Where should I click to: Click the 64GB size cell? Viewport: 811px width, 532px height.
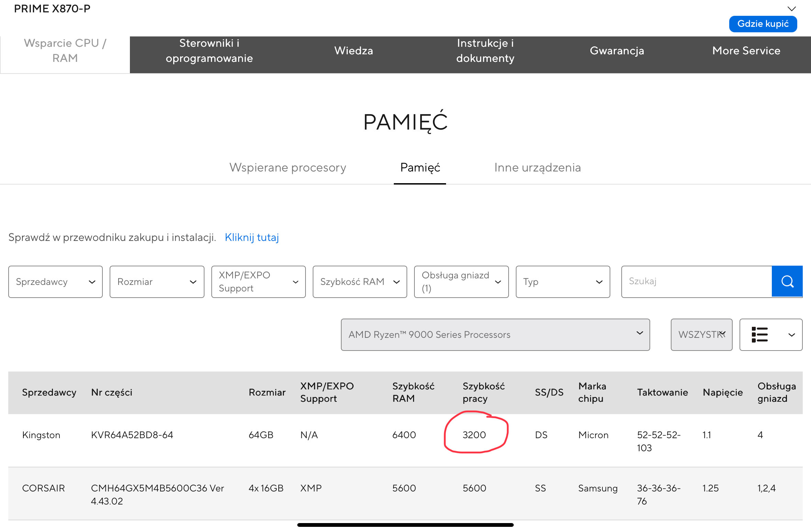pos(261,435)
